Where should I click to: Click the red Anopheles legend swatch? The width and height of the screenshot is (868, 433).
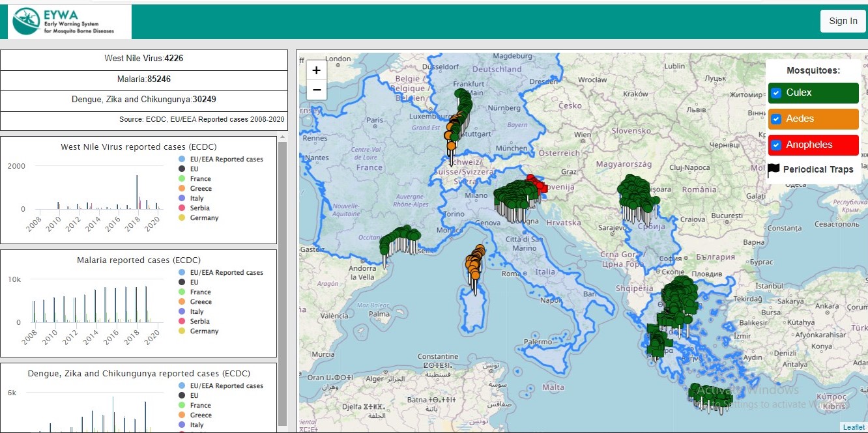pos(813,145)
